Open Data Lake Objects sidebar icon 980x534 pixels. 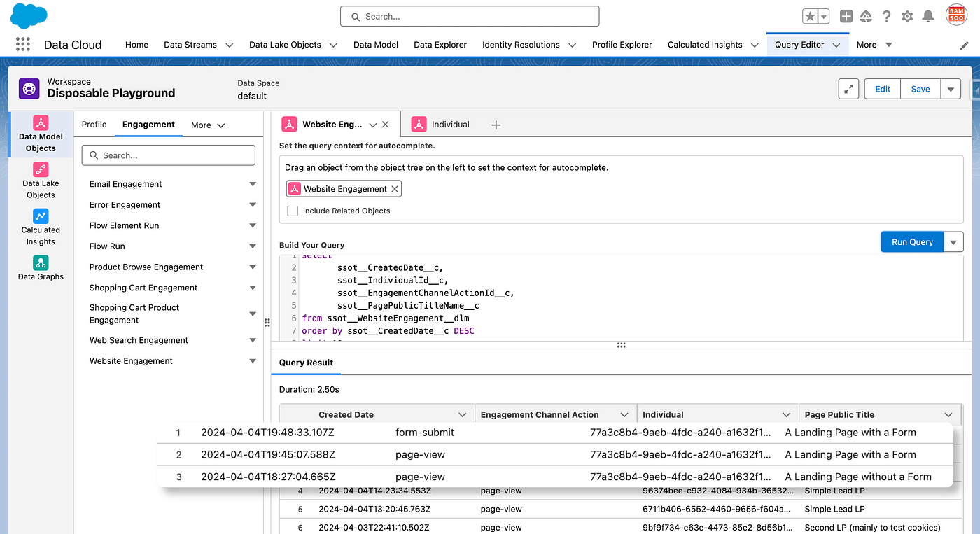tap(41, 180)
